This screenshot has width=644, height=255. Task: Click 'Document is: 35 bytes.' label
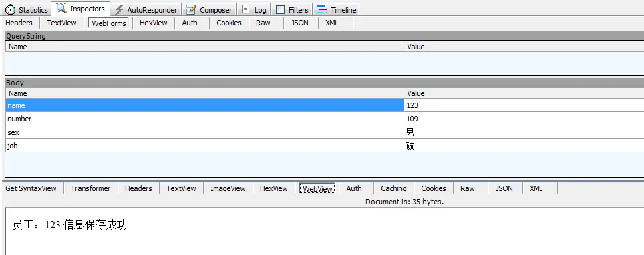pos(405,202)
